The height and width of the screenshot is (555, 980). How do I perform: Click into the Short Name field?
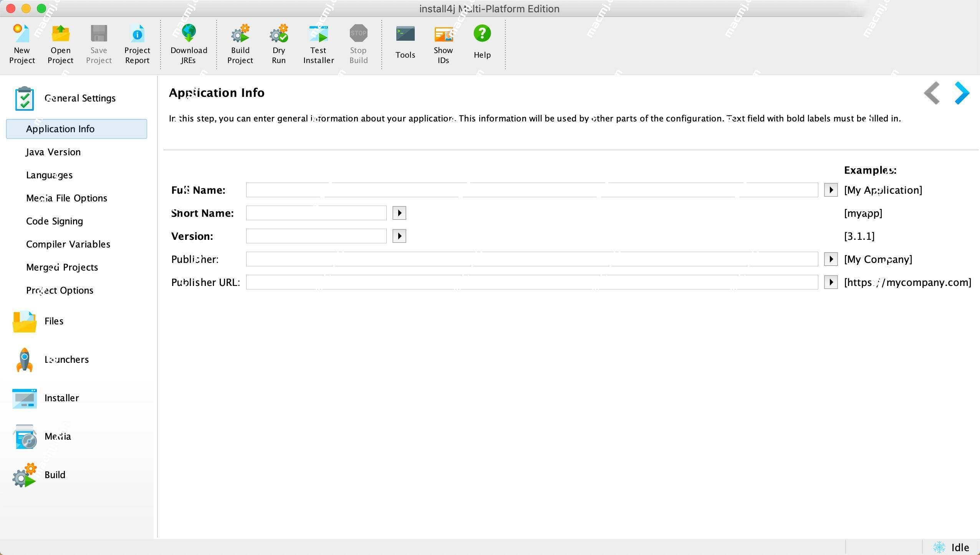coord(316,213)
